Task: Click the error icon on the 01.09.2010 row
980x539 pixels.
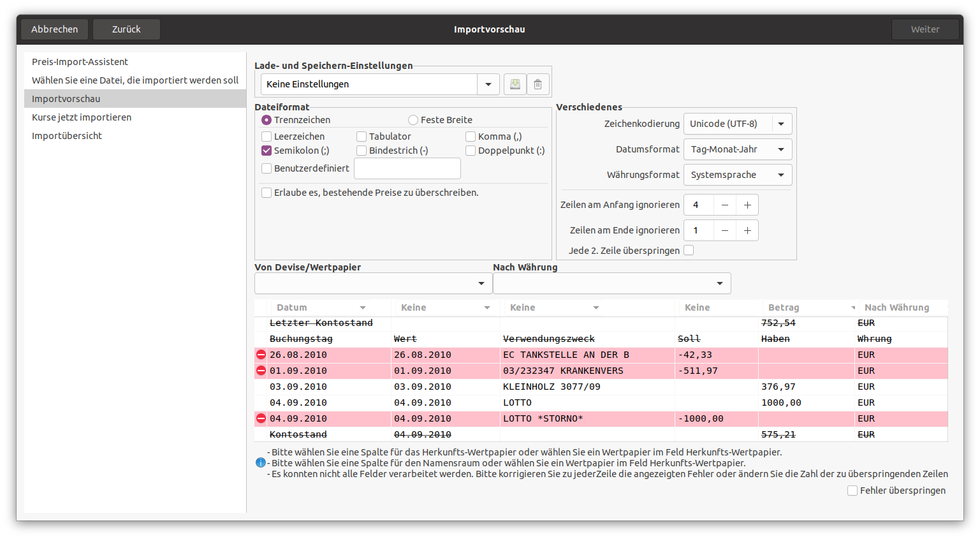Action: point(261,371)
